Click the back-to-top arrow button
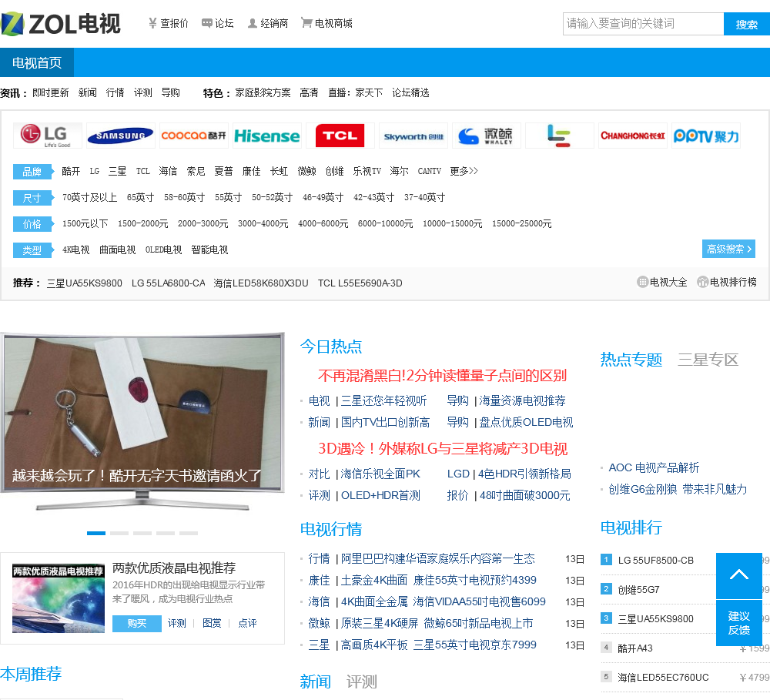770x700 pixels. click(738, 575)
